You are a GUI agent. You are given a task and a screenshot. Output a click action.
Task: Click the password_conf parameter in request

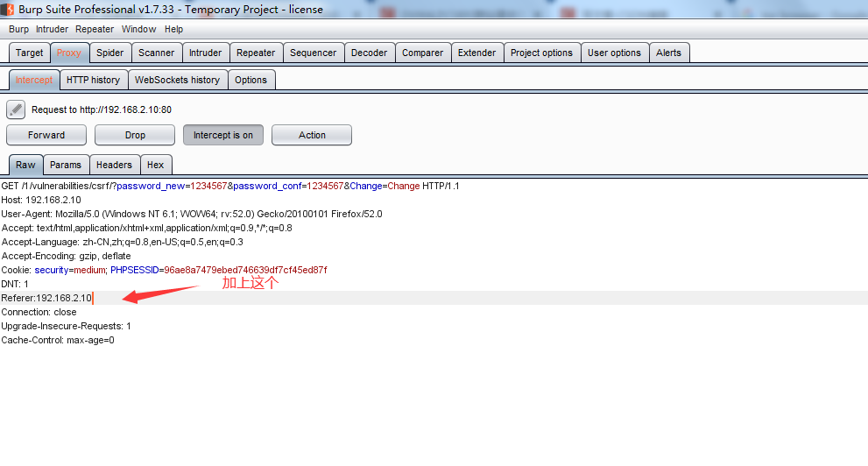[x=267, y=186]
